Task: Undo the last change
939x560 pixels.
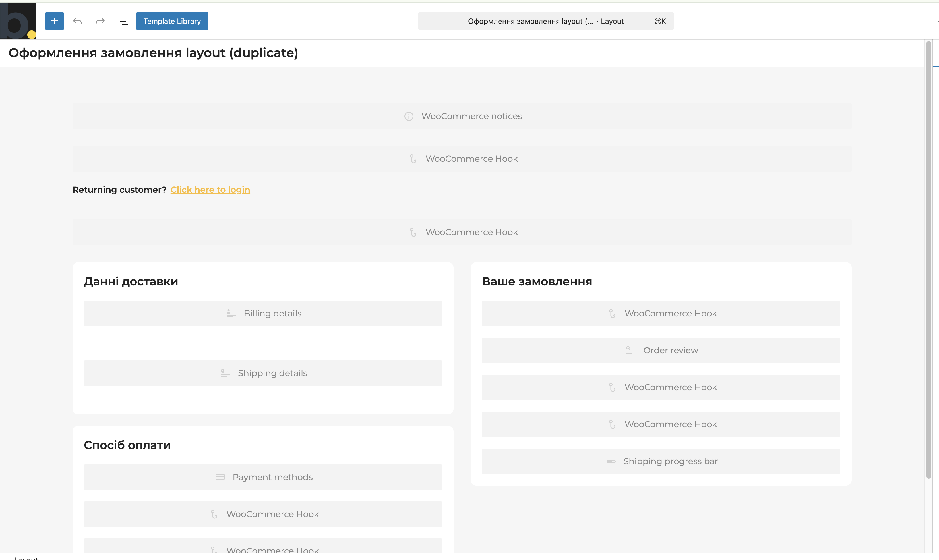Action: click(77, 21)
